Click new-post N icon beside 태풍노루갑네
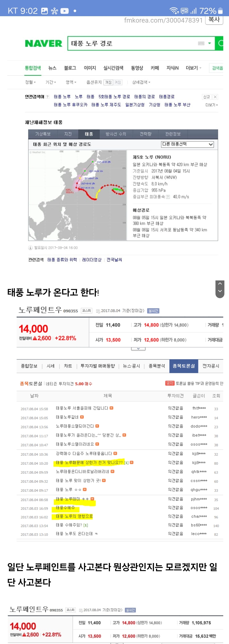 click(82, 417)
